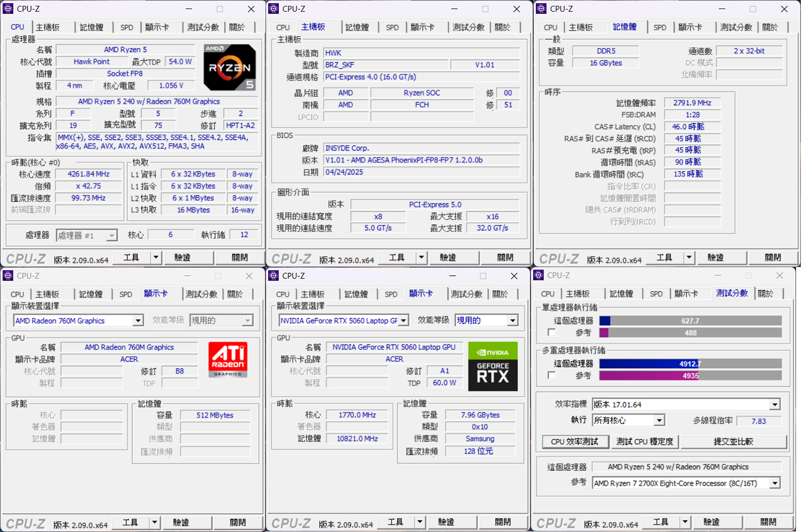Minimize the motherboard-info CPU-Z window
The image size is (803, 532).
(454, 9)
